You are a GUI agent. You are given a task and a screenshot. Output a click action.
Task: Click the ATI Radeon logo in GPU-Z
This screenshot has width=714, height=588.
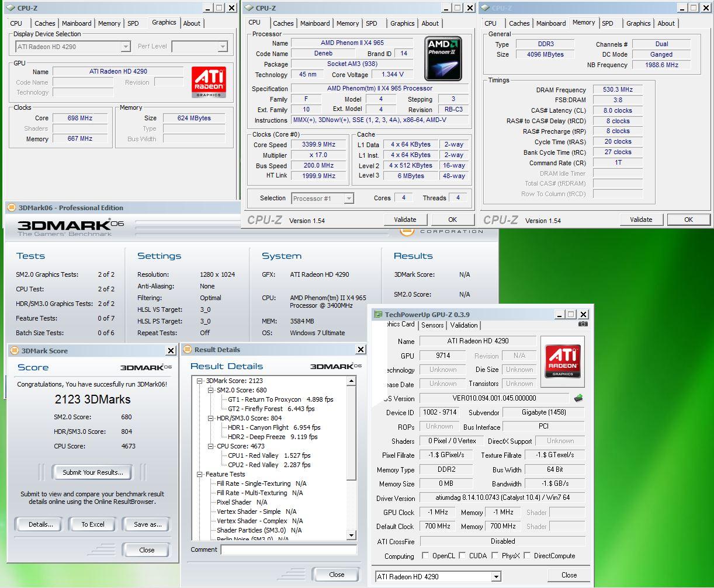tap(563, 361)
